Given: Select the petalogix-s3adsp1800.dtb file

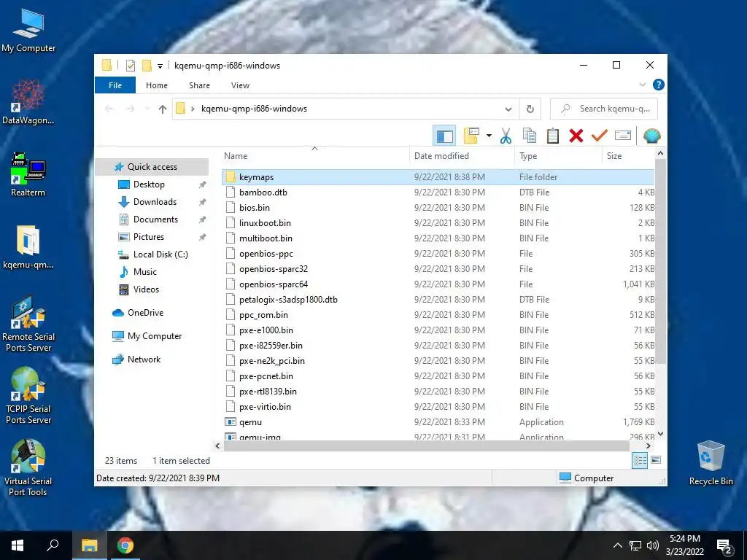Looking at the screenshot, I should click(438, 300).
